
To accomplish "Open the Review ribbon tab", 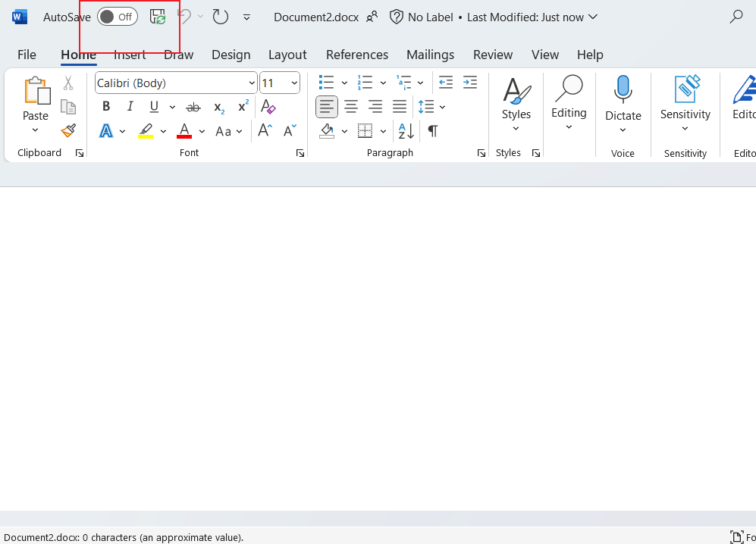I will pos(493,55).
